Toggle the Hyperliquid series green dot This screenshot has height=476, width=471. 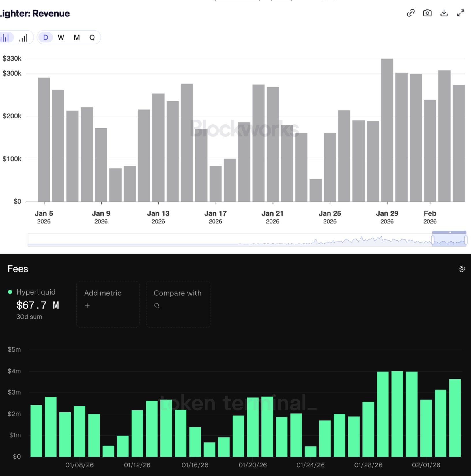[x=10, y=292]
